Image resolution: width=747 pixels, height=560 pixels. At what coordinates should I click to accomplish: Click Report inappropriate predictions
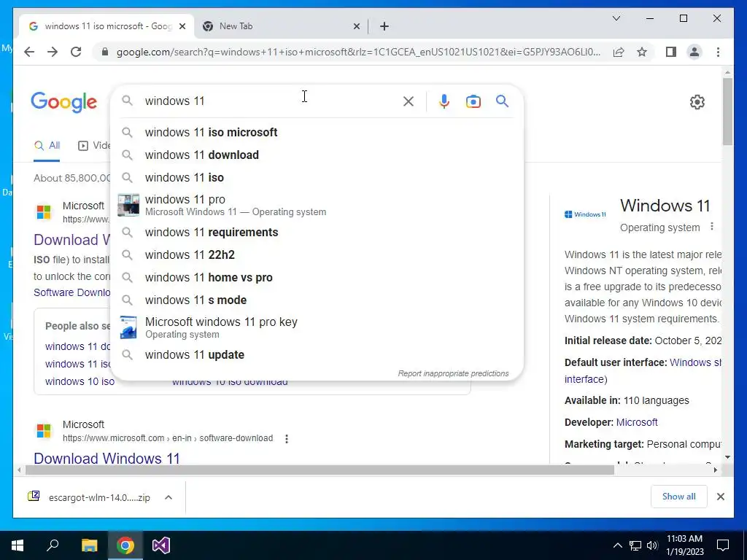pyautogui.click(x=453, y=373)
